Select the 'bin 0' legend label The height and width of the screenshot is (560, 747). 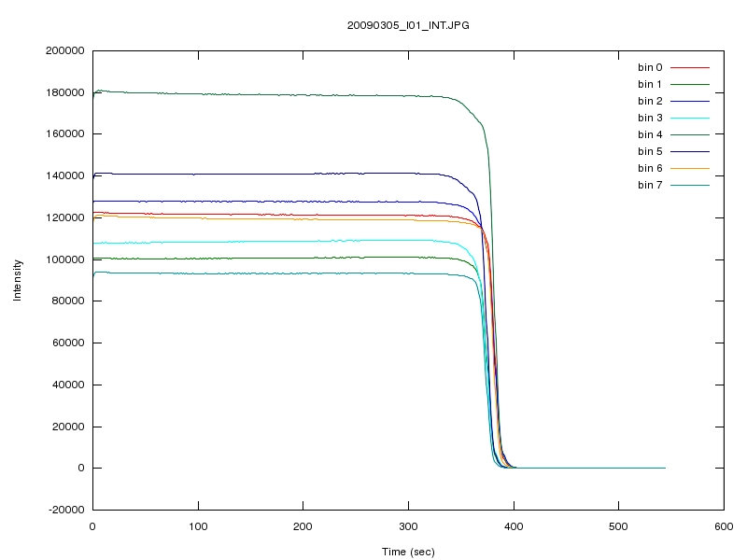(650, 67)
